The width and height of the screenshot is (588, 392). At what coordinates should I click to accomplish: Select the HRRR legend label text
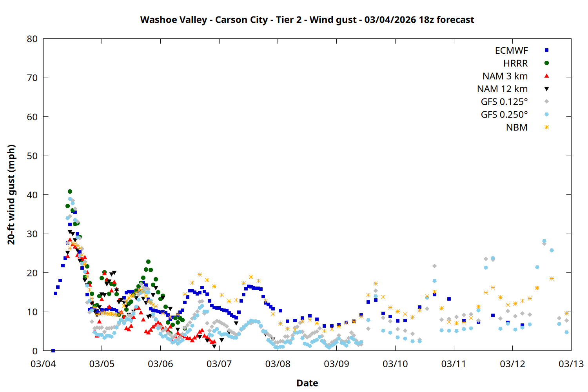coord(515,64)
